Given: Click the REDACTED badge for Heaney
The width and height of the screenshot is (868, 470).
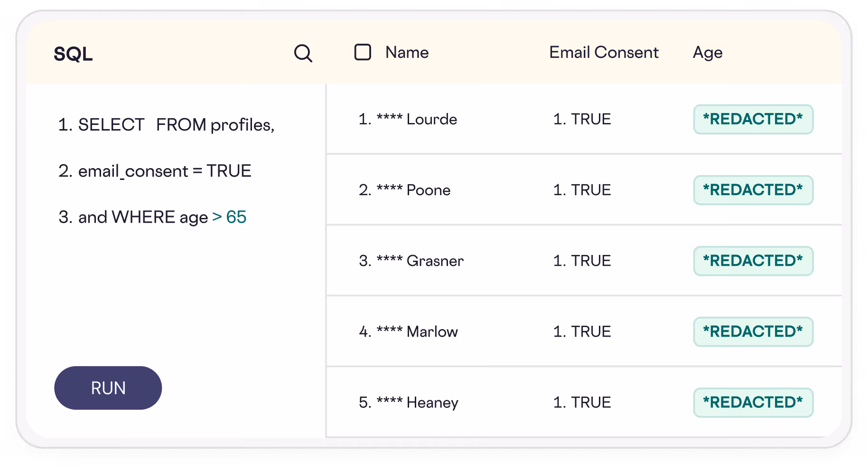Looking at the screenshot, I should click(x=753, y=403).
